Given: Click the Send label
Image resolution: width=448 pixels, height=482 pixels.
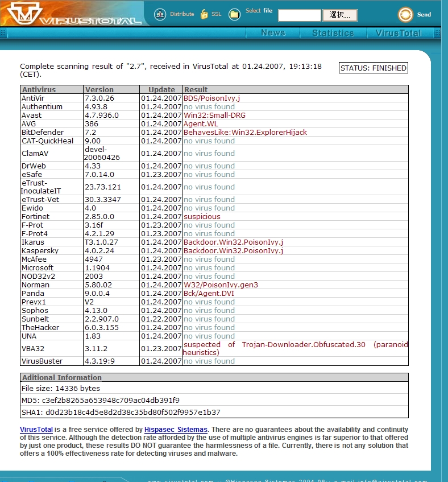Looking at the screenshot, I should [424, 14].
